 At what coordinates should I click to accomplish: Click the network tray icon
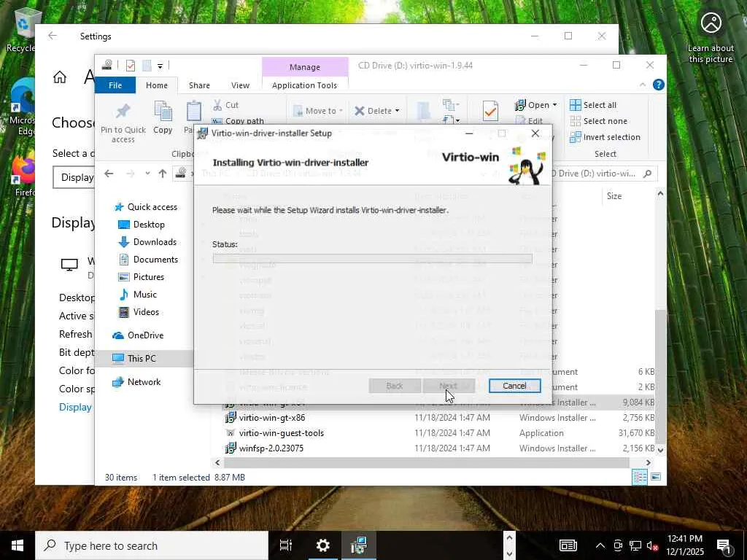(x=635, y=545)
